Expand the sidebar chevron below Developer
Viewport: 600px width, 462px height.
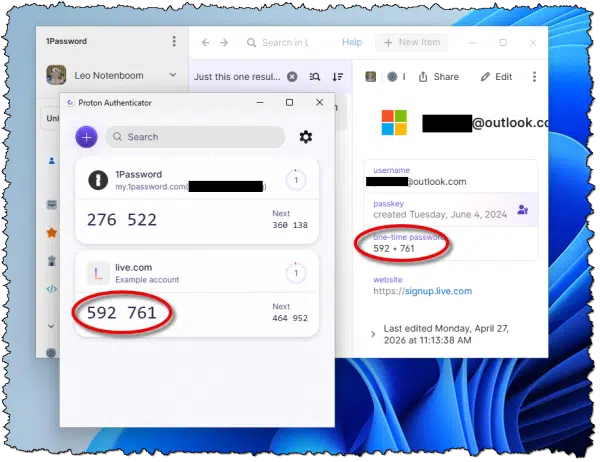52,326
